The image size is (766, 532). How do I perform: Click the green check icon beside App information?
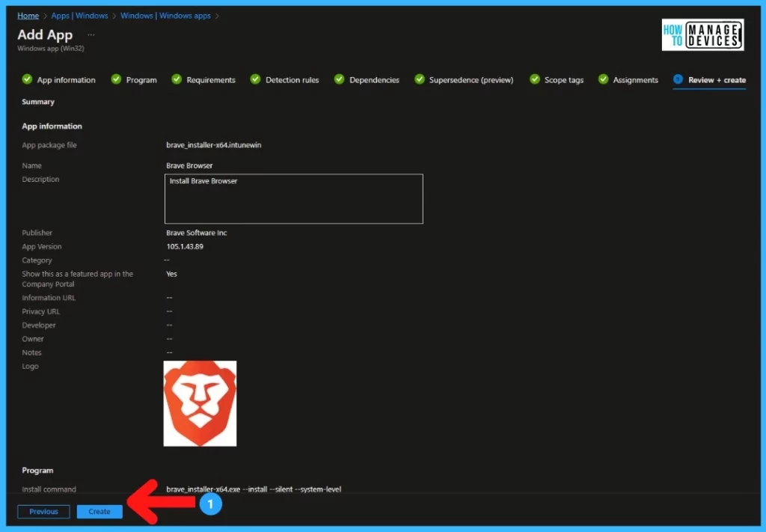point(27,79)
